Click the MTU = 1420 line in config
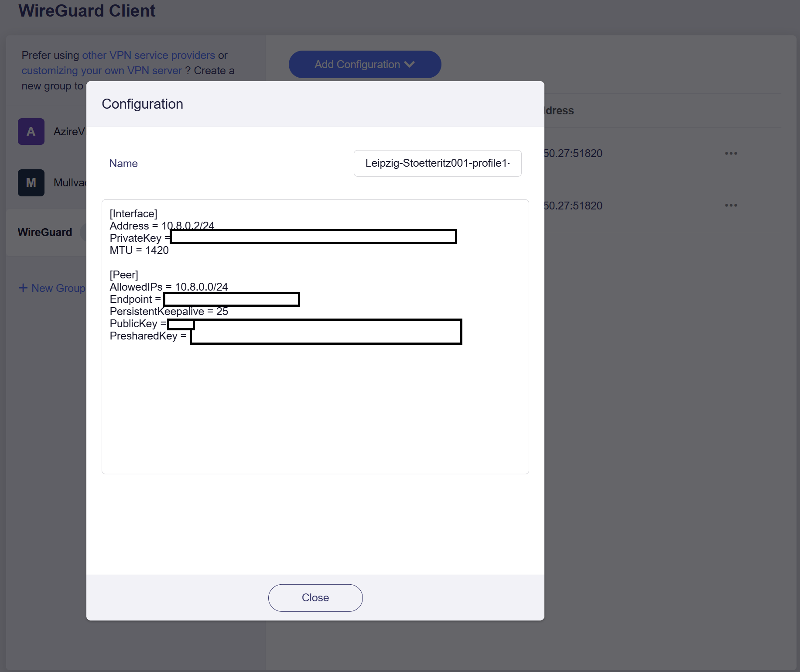Viewport: 800px width, 672px height. (139, 250)
